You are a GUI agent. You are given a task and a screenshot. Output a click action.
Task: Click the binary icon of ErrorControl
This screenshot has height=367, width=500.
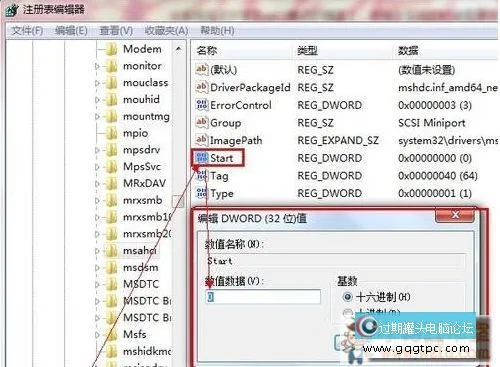click(x=202, y=105)
